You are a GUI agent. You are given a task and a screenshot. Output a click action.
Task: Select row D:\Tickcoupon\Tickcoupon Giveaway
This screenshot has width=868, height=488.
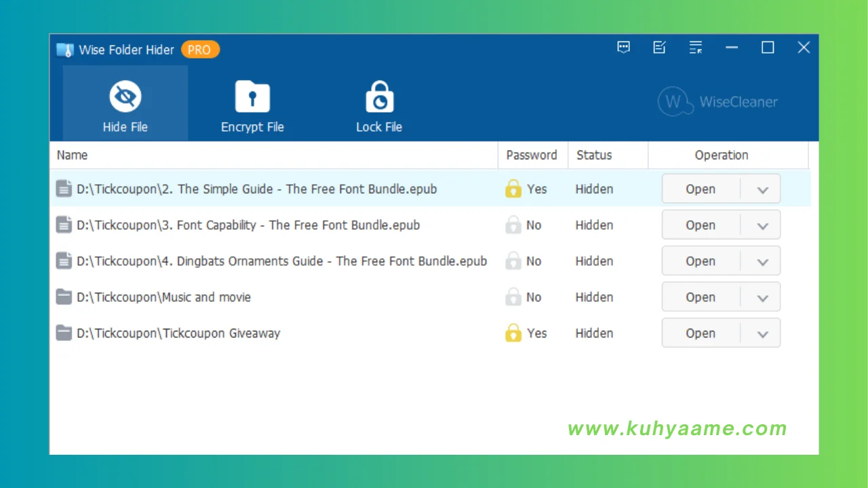click(x=431, y=333)
